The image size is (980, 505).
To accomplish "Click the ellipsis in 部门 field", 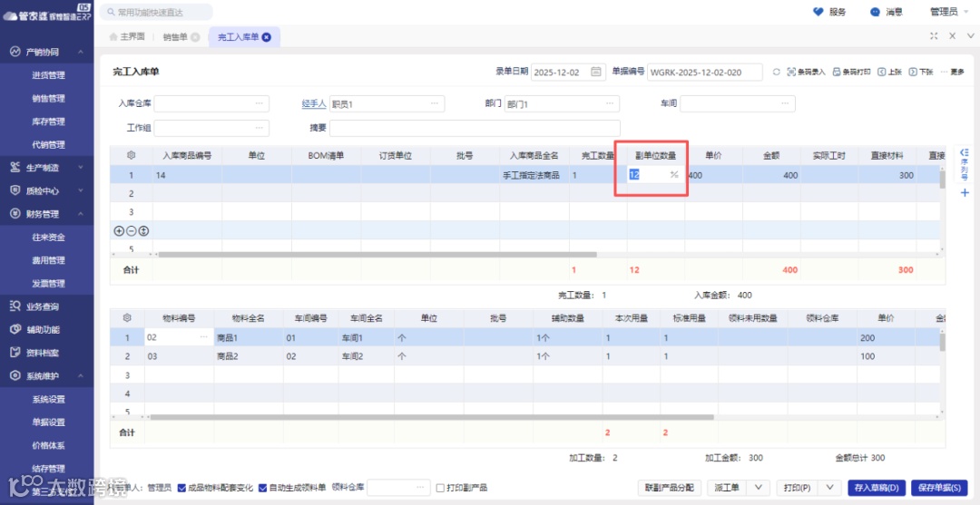I will (x=610, y=103).
